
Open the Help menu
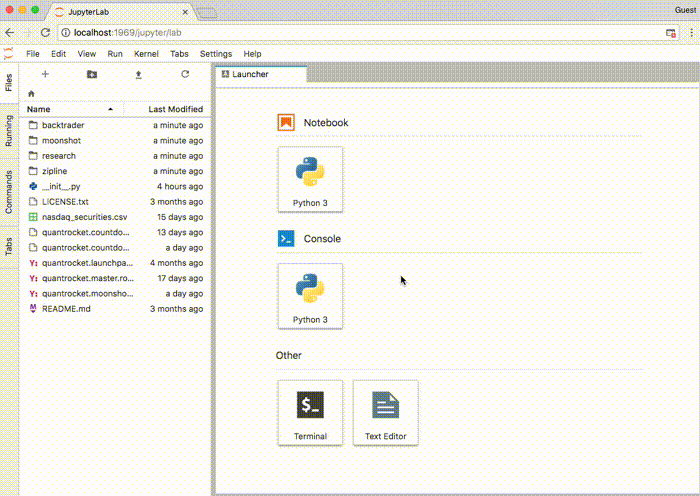click(x=252, y=54)
